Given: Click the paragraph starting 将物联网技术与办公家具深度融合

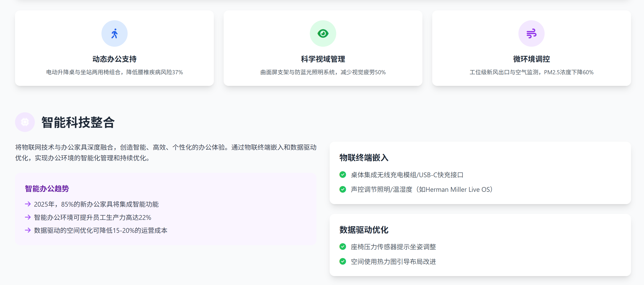Looking at the screenshot, I should coord(166,152).
